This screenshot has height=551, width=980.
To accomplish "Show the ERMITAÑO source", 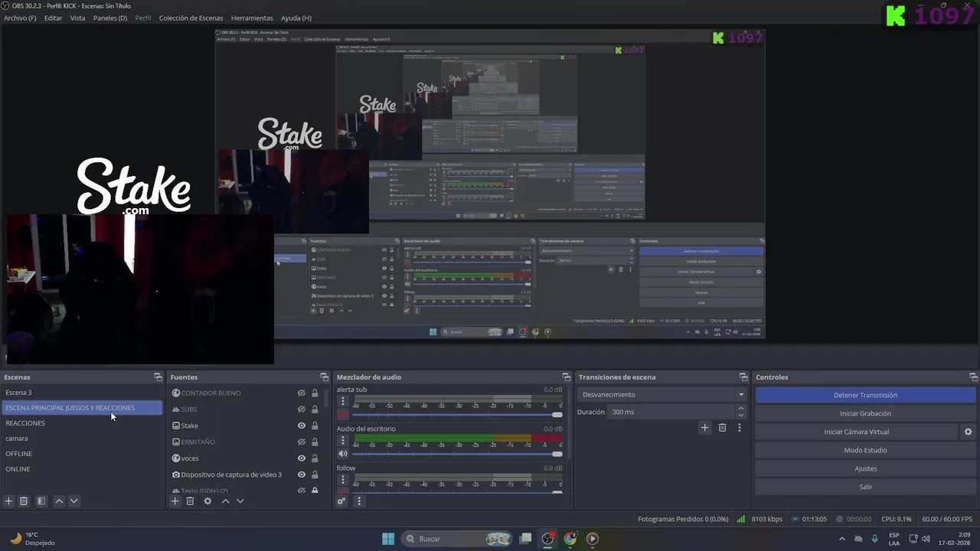I will 302,442.
